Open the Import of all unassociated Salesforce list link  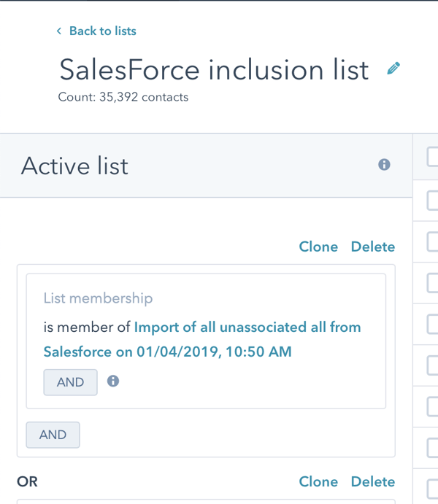tap(202, 339)
